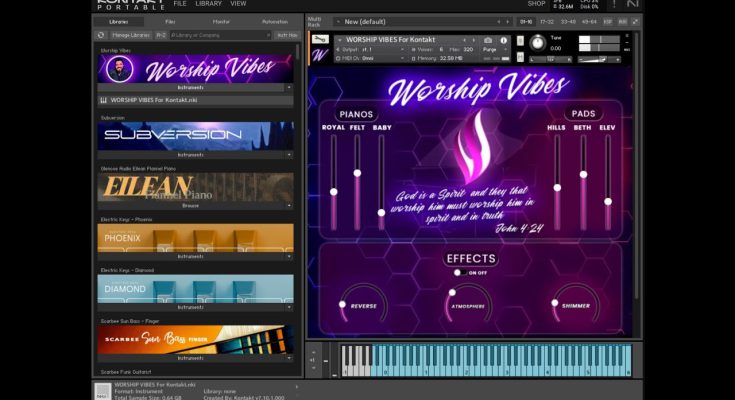Open the Purge dropdown menu
Screen dimensions: 735x400
tap(494, 49)
